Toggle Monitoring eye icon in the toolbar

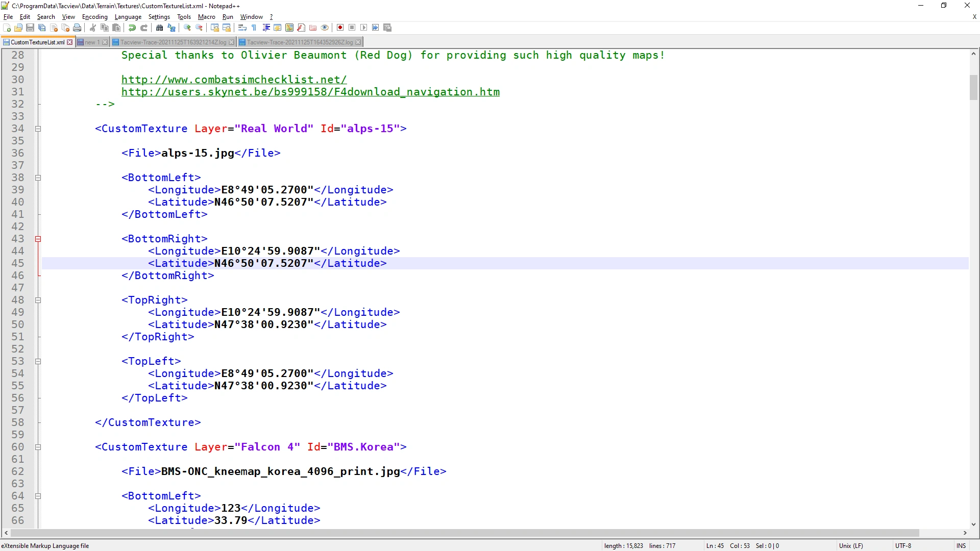(x=325, y=28)
